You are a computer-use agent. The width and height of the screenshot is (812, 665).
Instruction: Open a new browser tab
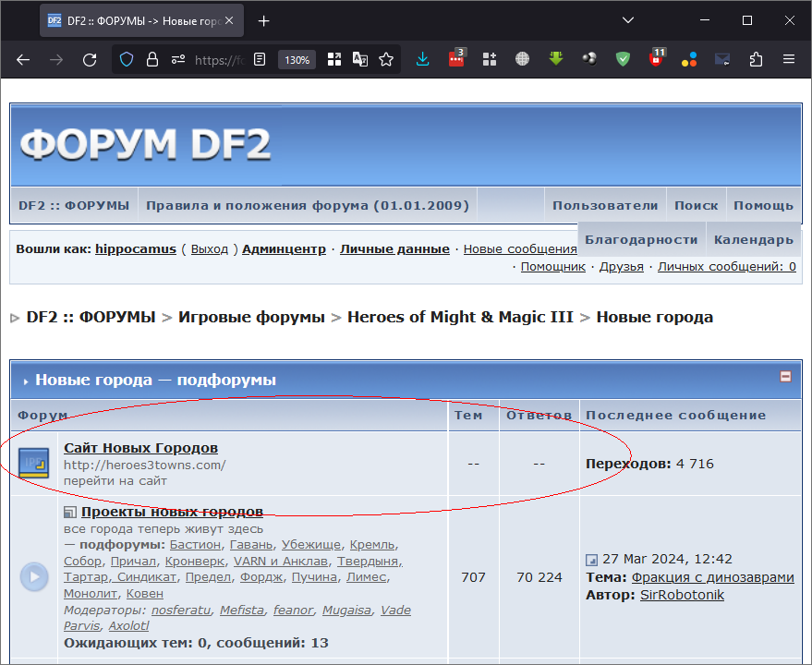264,20
